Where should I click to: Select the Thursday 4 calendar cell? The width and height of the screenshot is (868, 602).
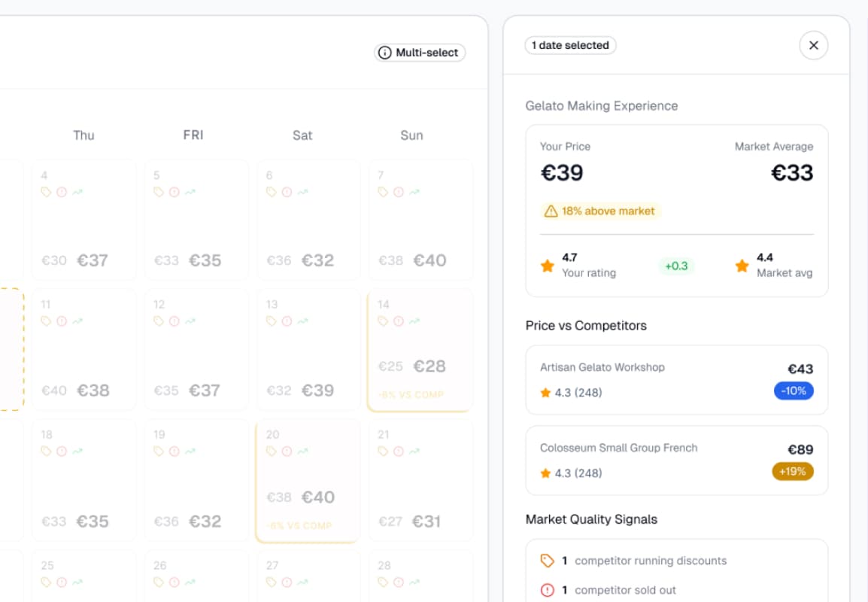pos(83,220)
